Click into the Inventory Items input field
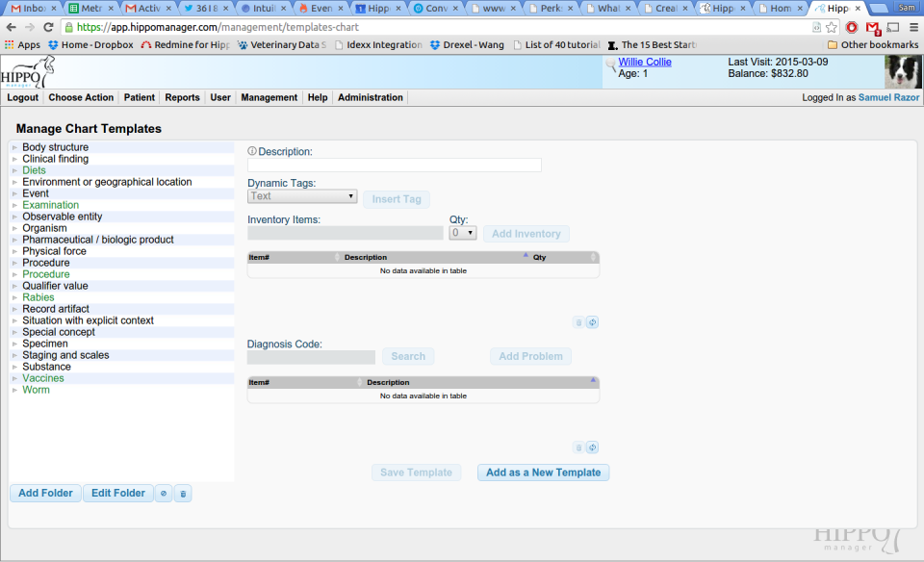The height and width of the screenshot is (562, 924). [346, 233]
